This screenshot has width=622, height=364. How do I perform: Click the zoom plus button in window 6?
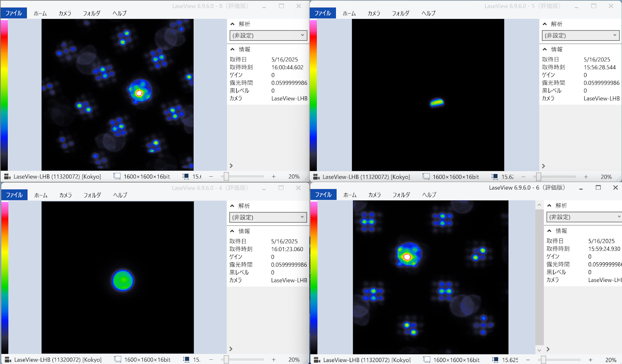coord(591,360)
